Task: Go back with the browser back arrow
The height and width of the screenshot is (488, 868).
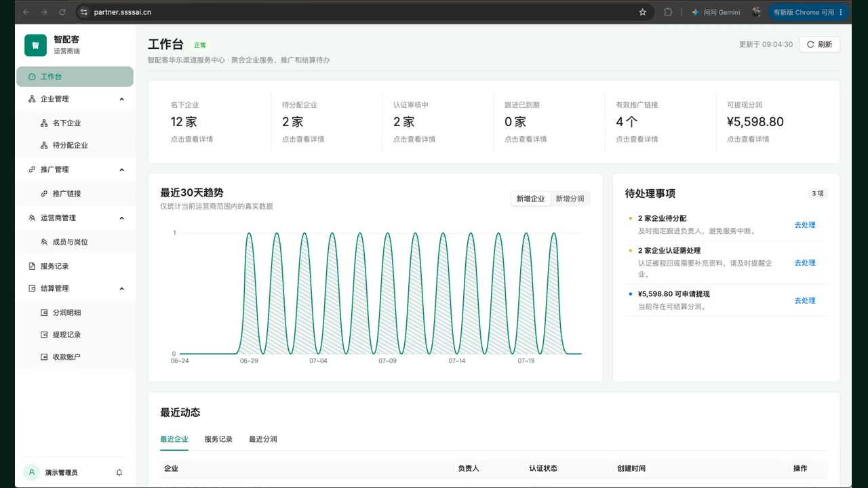Action: coord(26,12)
